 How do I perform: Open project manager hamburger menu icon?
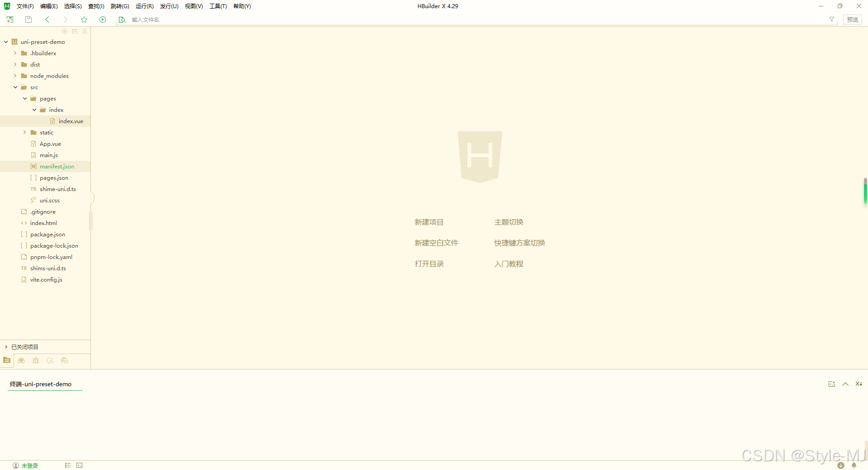tap(85, 31)
